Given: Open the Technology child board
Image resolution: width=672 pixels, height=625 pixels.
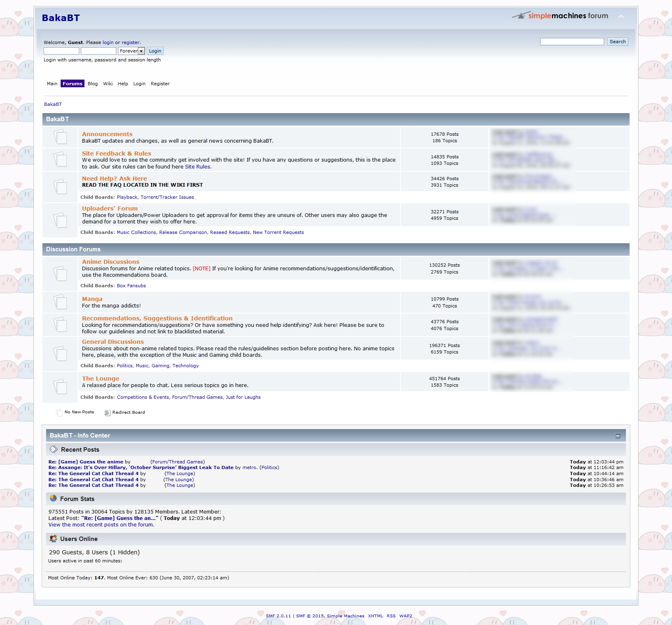Looking at the screenshot, I should click(x=185, y=366).
